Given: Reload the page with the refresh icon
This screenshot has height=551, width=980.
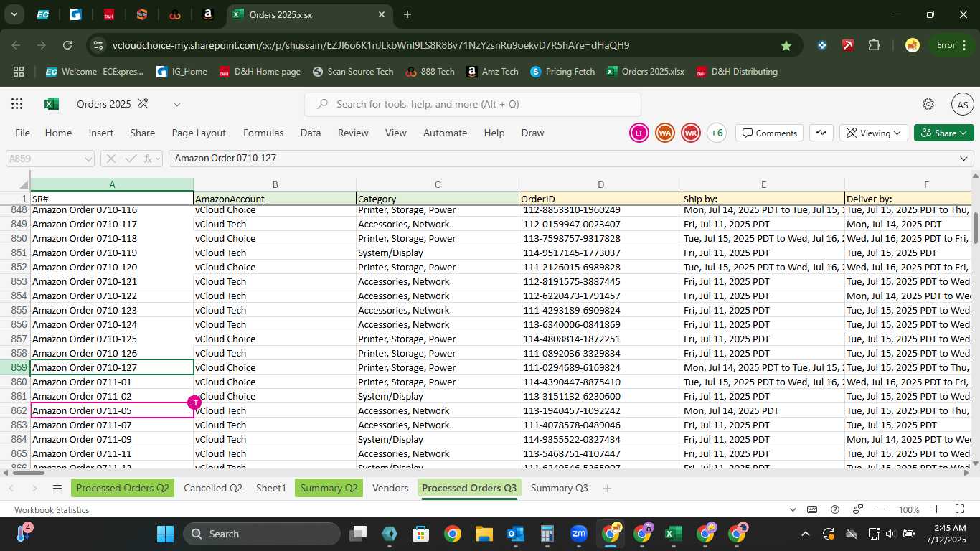Looking at the screenshot, I should [x=67, y=45].
